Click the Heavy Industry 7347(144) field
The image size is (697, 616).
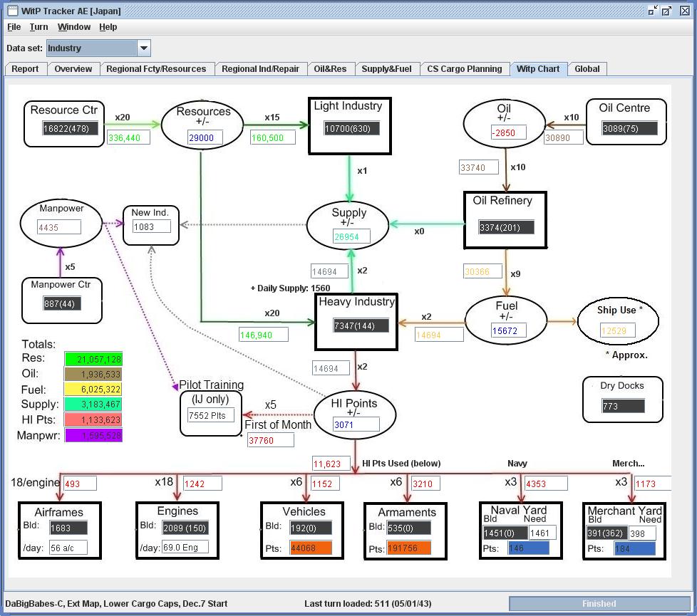(361, 325)
